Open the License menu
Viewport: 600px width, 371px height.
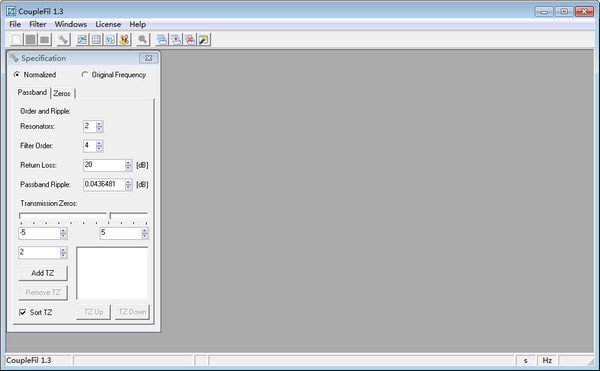pyautogui.click(x=108, y=24)
